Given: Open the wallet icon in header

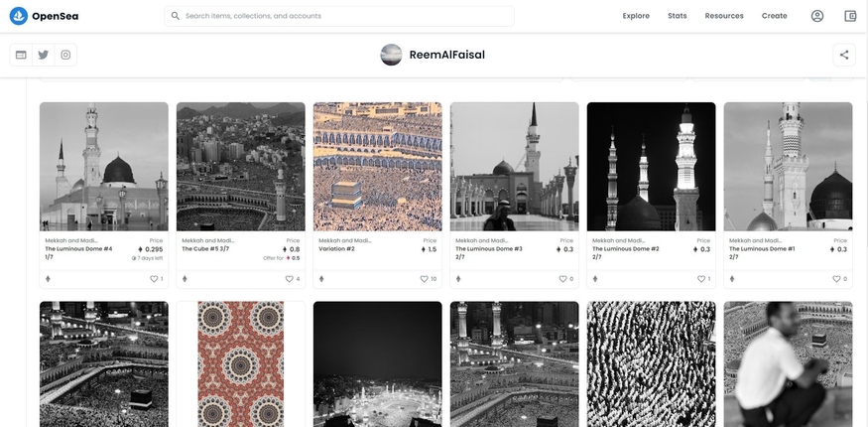Looking at the screenshot, I should point(850,16).
